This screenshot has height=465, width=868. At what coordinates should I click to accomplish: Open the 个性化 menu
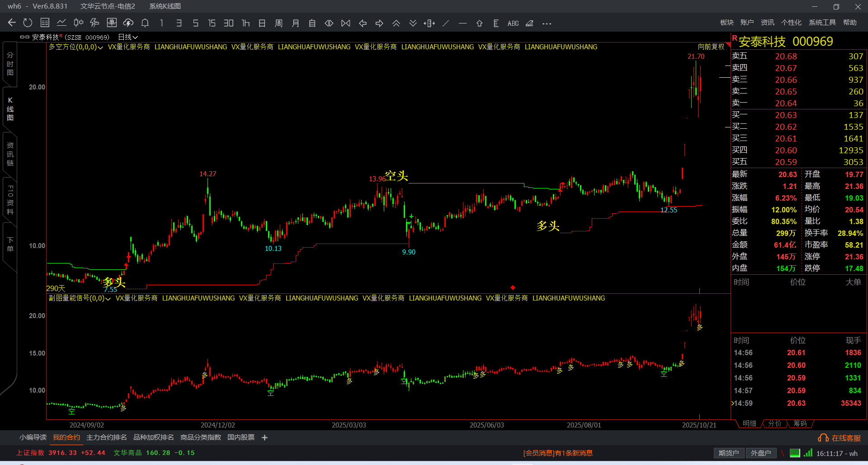pyautogui.click(x=791, y=23)
